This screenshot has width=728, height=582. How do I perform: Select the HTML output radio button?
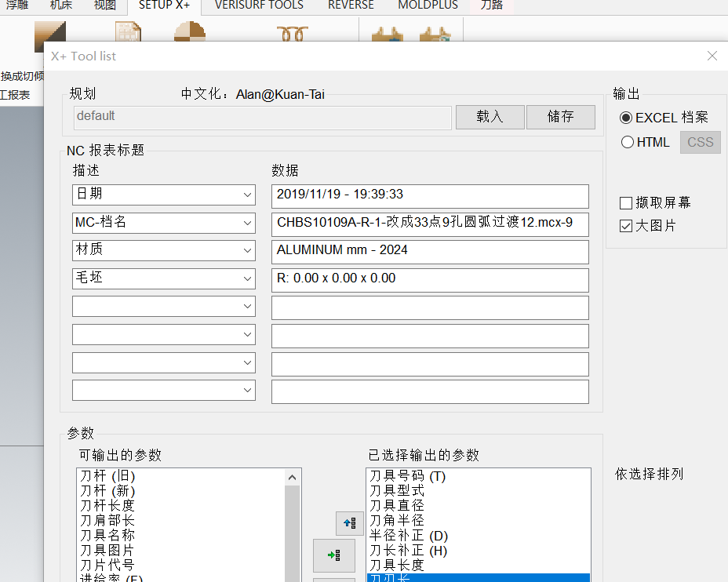628,142
